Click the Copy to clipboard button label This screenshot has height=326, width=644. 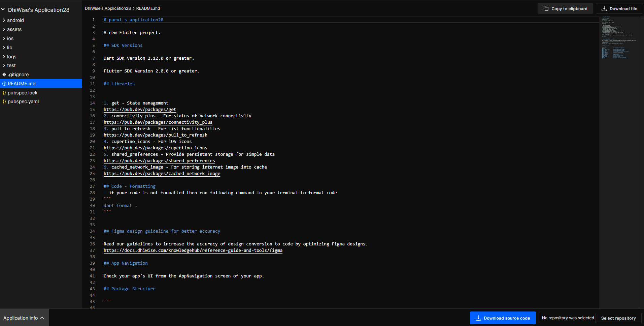coord(569,9)
